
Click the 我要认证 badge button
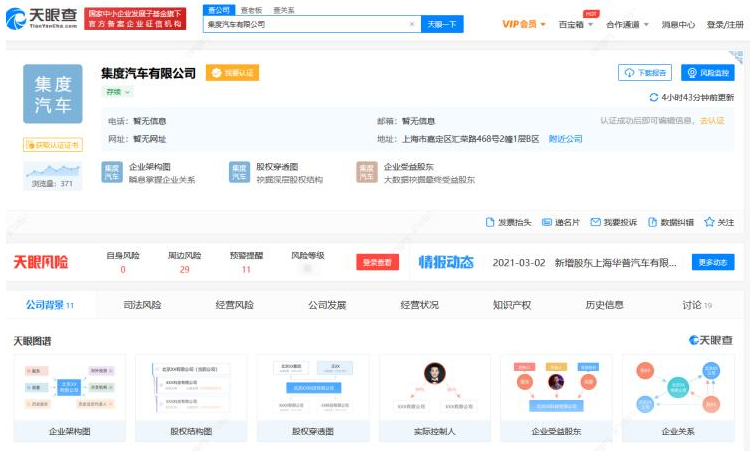[x=232, y=73]
